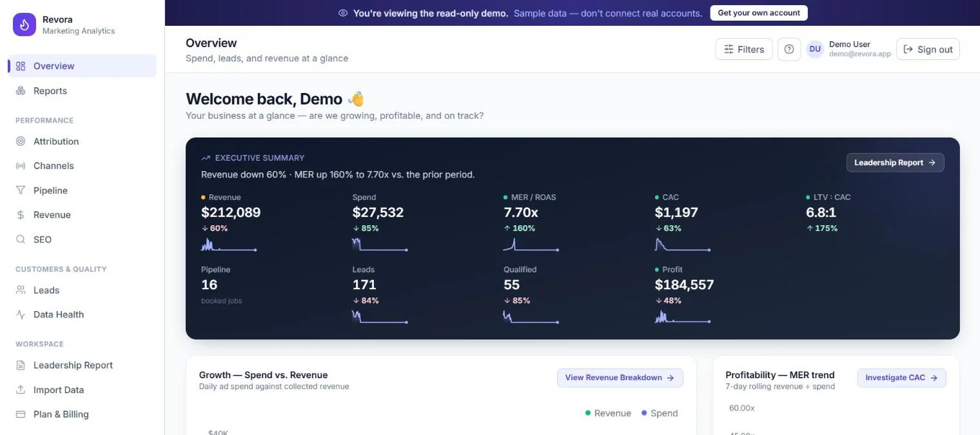This screenshot has width=980, height=435.
Task: Click the 6.8:1 LTV:CAC value
Action: point(821,212)
